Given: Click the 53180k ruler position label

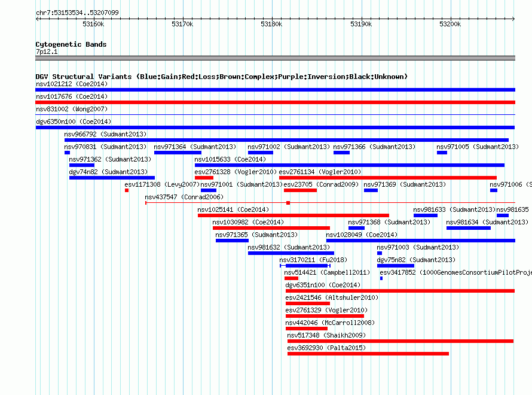Looking at the screenshot, I should pyautogui.click(x=271, y=24).
